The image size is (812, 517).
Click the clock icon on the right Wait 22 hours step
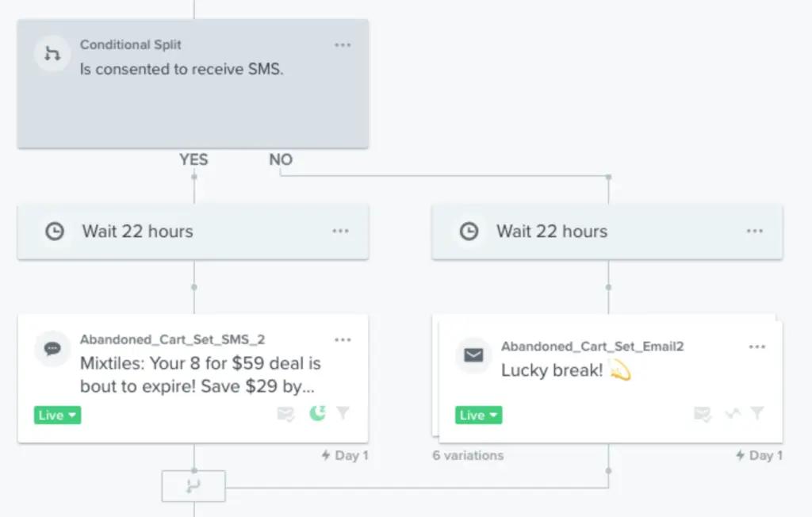point(469,232)
